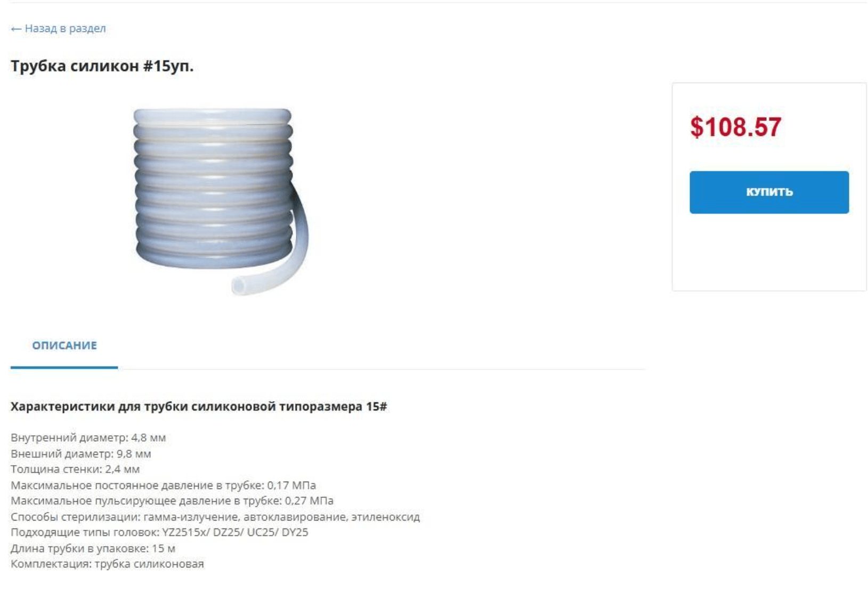The width and height of the screenshot is (868, 610).
Task: Go back via 'Назад в раздел' link
Action: pos(65,29)
